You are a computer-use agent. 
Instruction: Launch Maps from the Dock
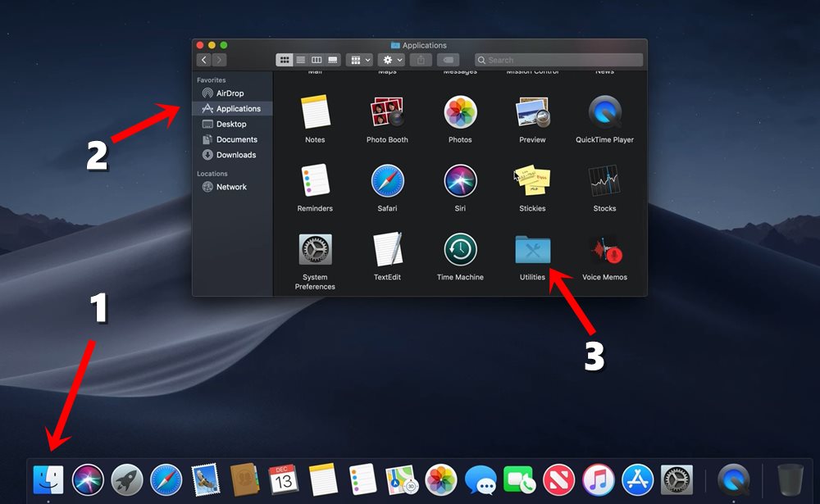click(402, 479)
